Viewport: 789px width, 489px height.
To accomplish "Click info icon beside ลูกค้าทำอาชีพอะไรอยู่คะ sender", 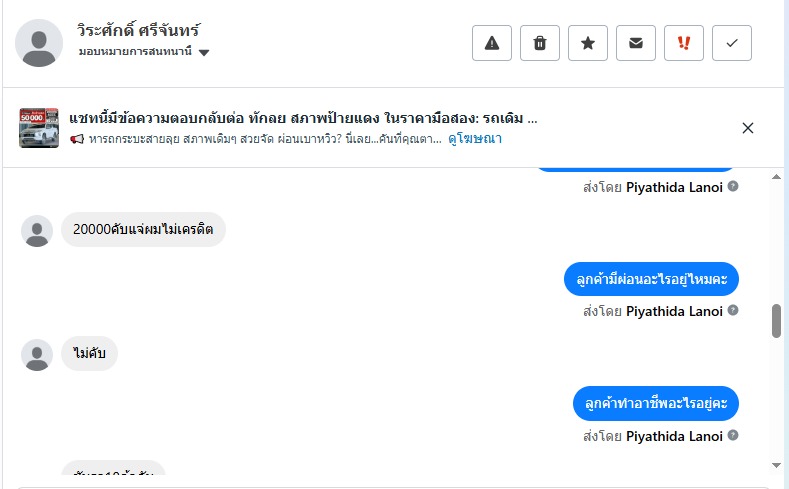I will tap(733, 436).
